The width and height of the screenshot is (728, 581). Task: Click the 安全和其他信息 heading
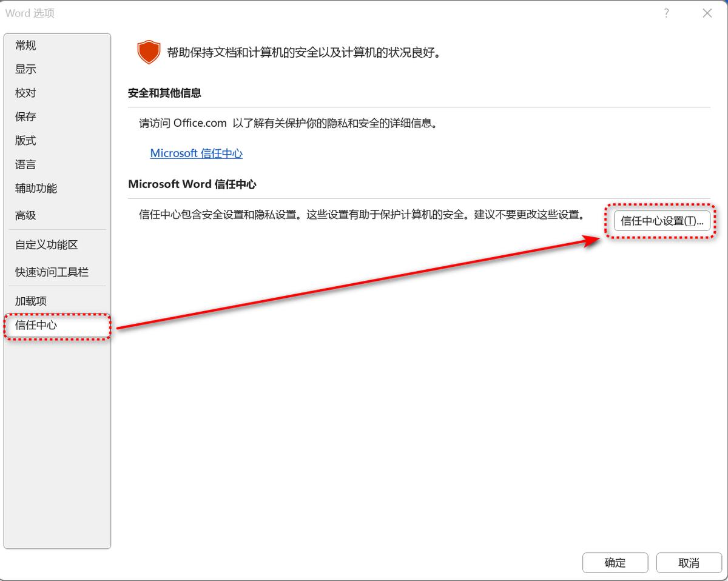[x=165, y=93]
